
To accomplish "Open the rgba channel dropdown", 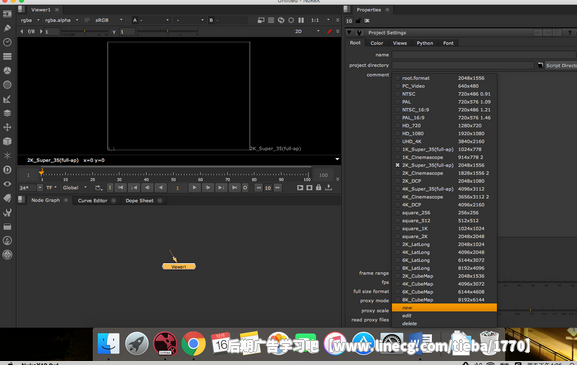I will click(30, 20).
